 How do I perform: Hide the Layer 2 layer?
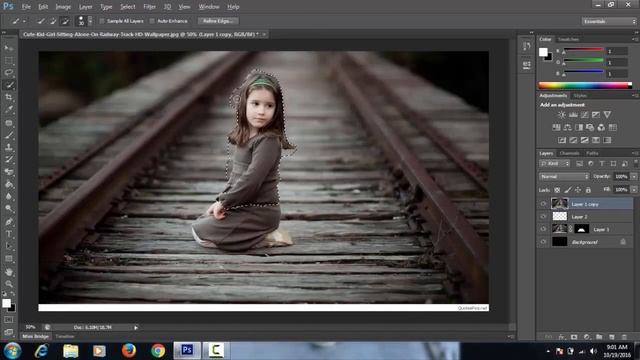coord(543,216)
